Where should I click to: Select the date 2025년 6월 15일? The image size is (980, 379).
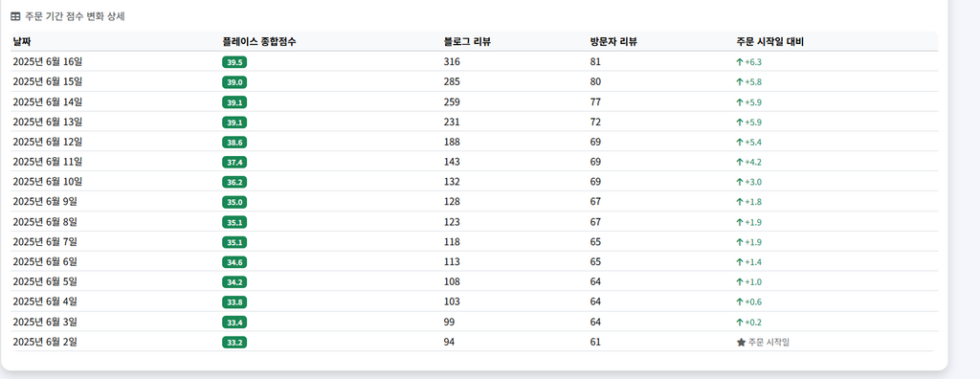[x=48, y=82]
